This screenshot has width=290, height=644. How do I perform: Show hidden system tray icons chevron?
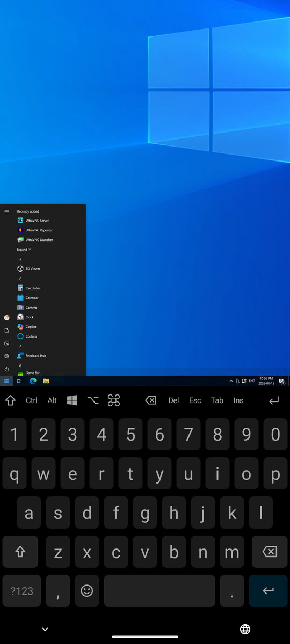(x=231, y=381)
